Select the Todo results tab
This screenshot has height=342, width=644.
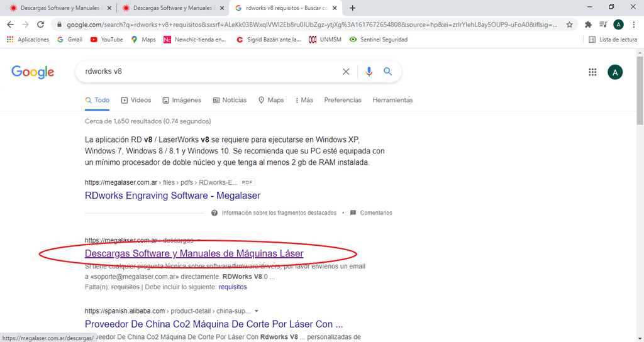click(97, 100)
